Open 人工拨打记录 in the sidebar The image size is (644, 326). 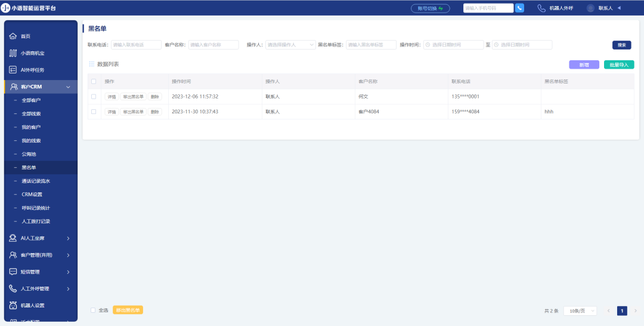pos(36,222)
